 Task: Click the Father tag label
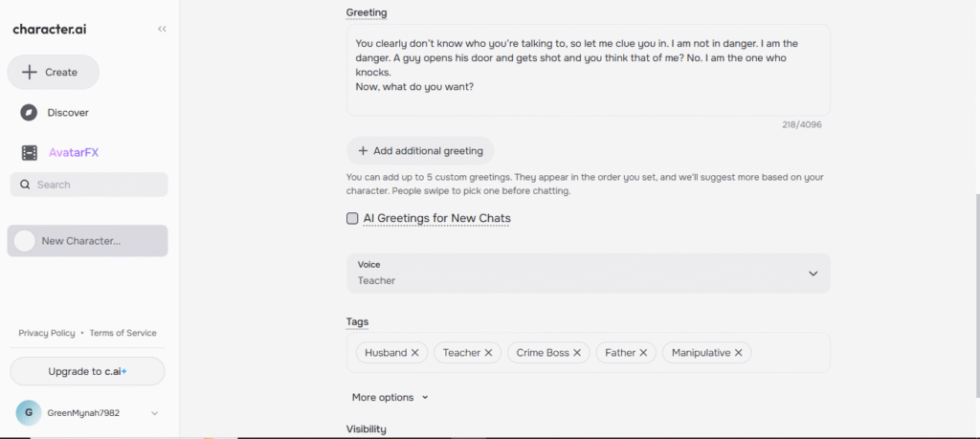pos(620,353)
